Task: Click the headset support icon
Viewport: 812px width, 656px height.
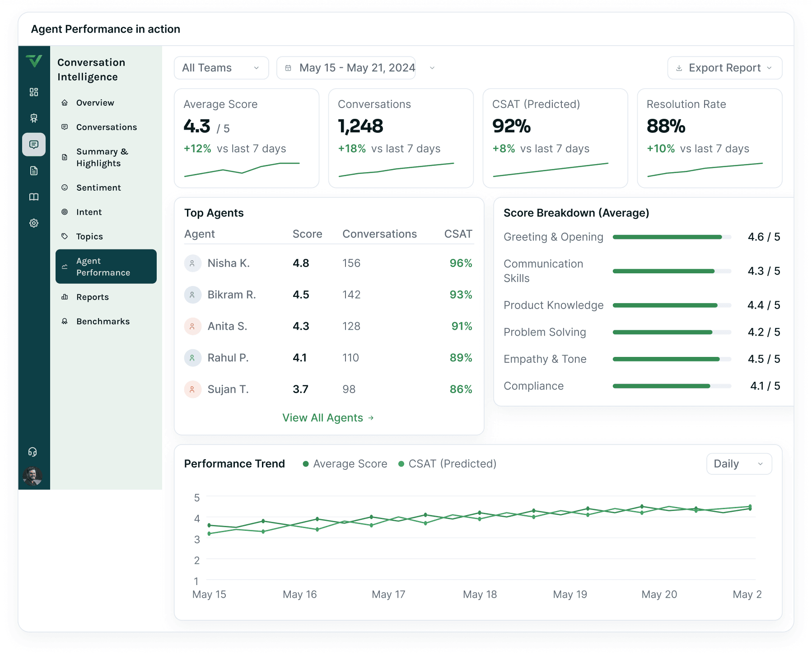Action: pos(33,452)
